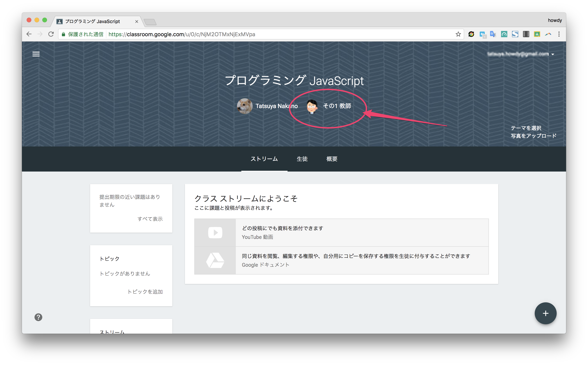Click the class title プログラミング JavaScript
Viewport: 588px width, 365px height.
pos(294,81)
